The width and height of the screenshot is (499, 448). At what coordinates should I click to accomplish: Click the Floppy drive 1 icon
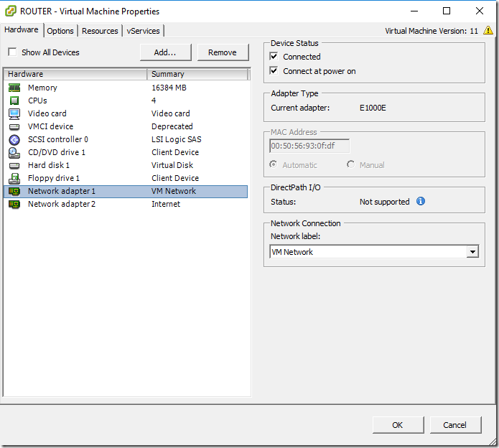point(14,179)
